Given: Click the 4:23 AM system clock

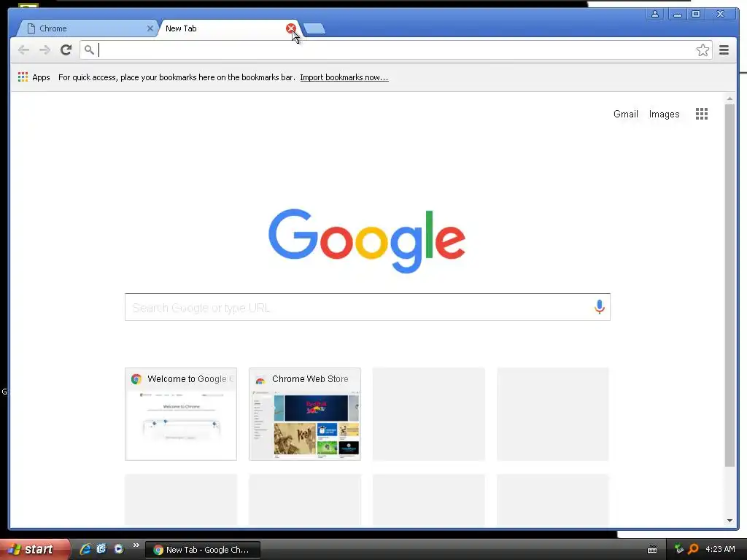Looking at the screenshot, I should [x=720, y=549].
